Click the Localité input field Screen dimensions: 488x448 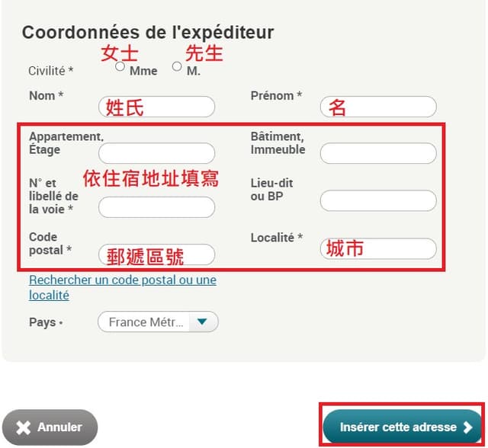point(378,248)
